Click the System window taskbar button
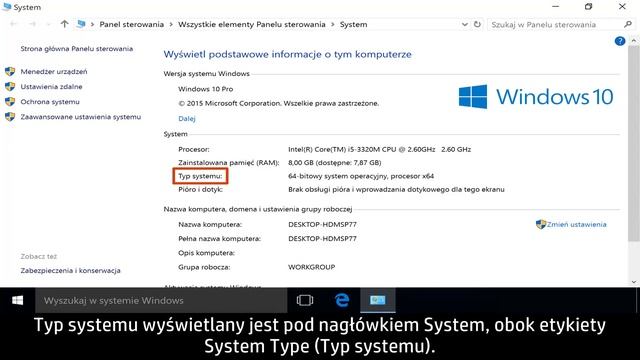 (x=378, y=300)
